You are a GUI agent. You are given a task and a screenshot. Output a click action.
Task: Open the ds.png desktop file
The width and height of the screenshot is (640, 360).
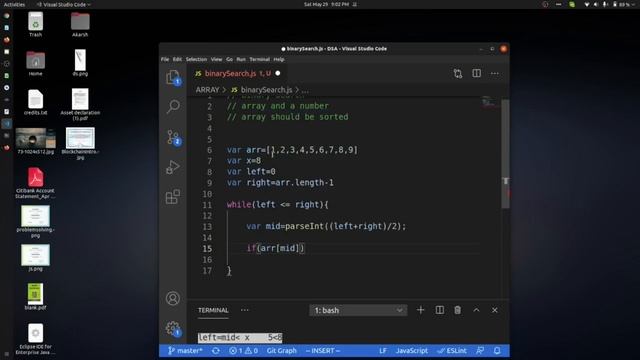click(80, 63)
